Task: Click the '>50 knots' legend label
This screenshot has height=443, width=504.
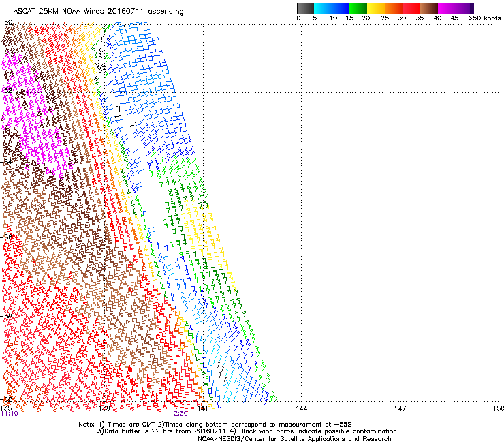Action: coord(484,18)
